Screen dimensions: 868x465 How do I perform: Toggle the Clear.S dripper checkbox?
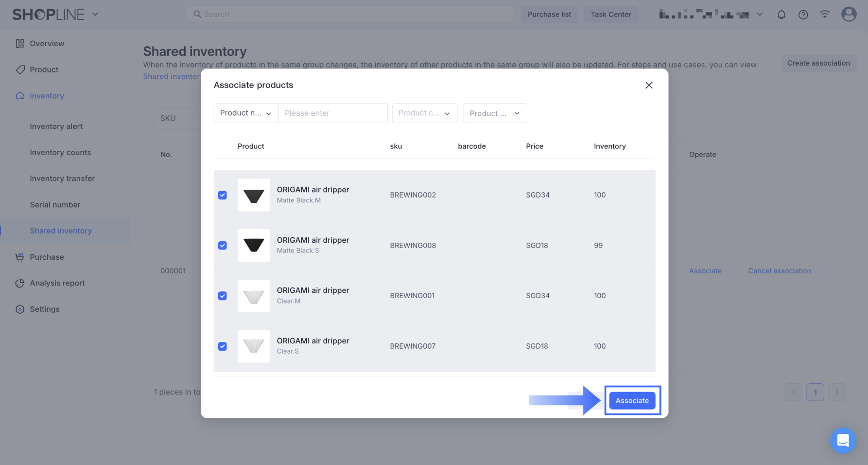(x=223, y=346)
